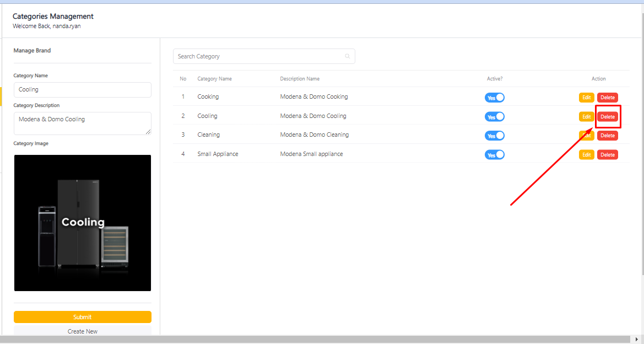
Task: Click the Cooling category image preview
Action: [83, 223]
